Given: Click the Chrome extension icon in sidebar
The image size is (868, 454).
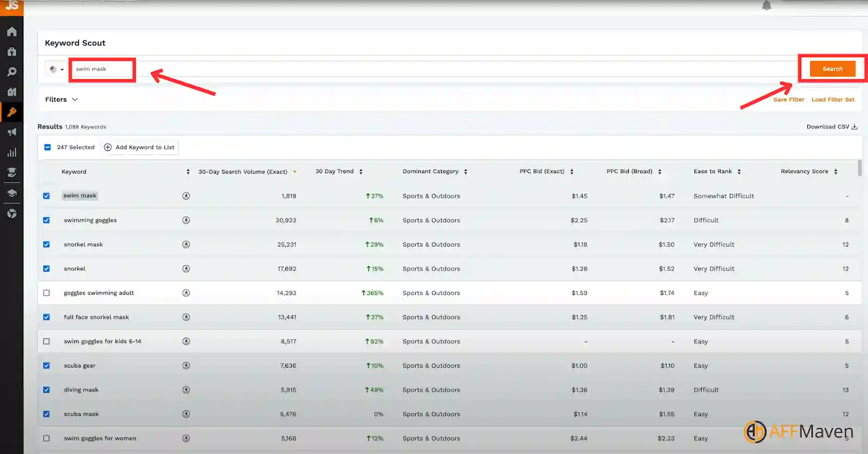Looking at the screenshot, I should [x=11, y=214].
